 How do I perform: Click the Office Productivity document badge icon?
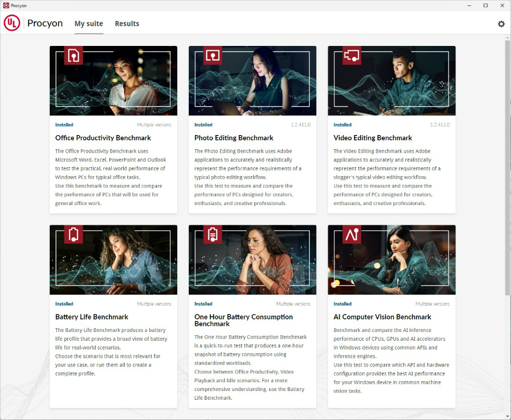[x=73, y=55]
